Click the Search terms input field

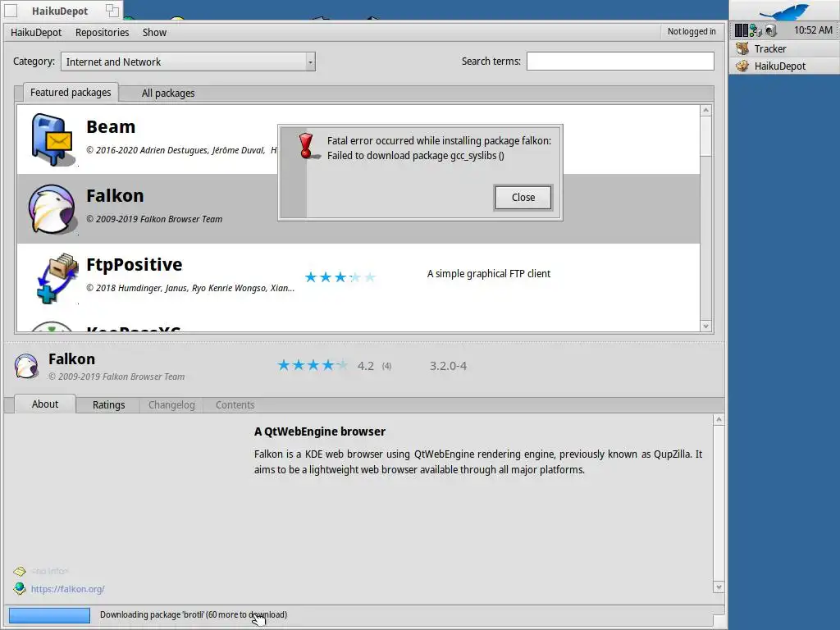click(620, 61)
